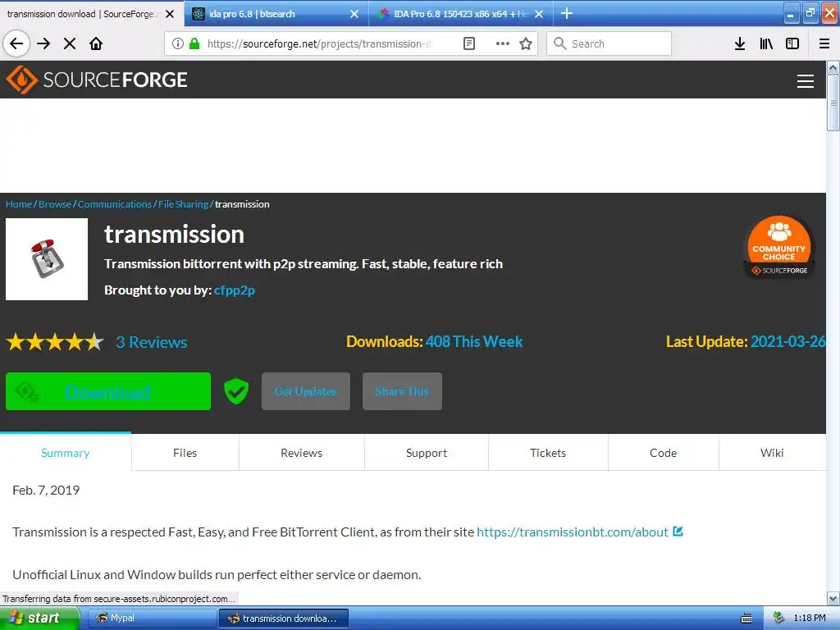Click the 2021-03-26 last update link
The image size is (840, 630).
[x=788, y=342]
